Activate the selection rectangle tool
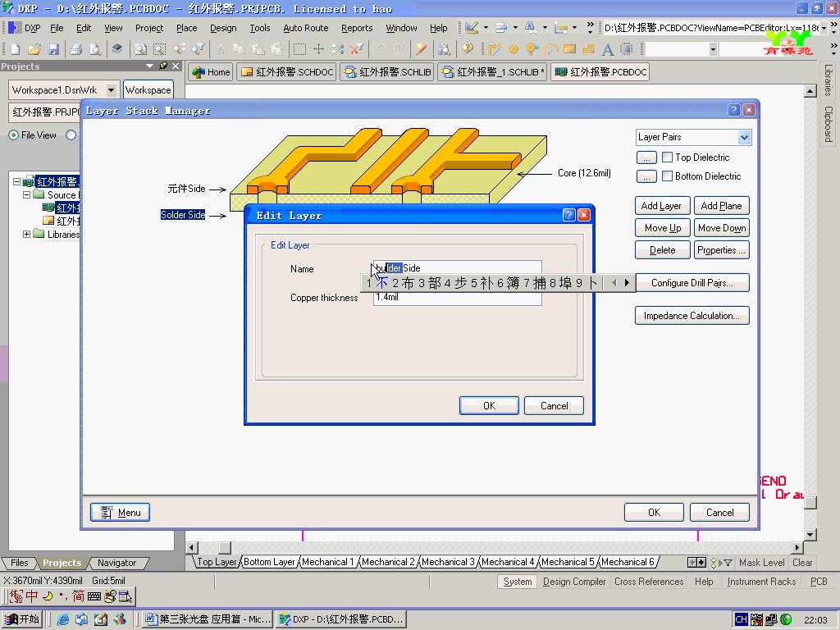840x630 pixels. coord(299,50)
